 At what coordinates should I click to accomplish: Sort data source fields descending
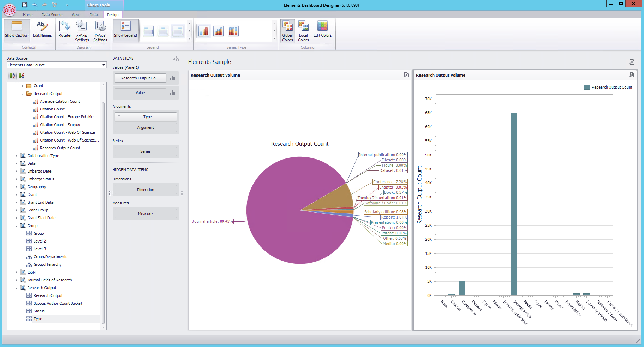21,76
